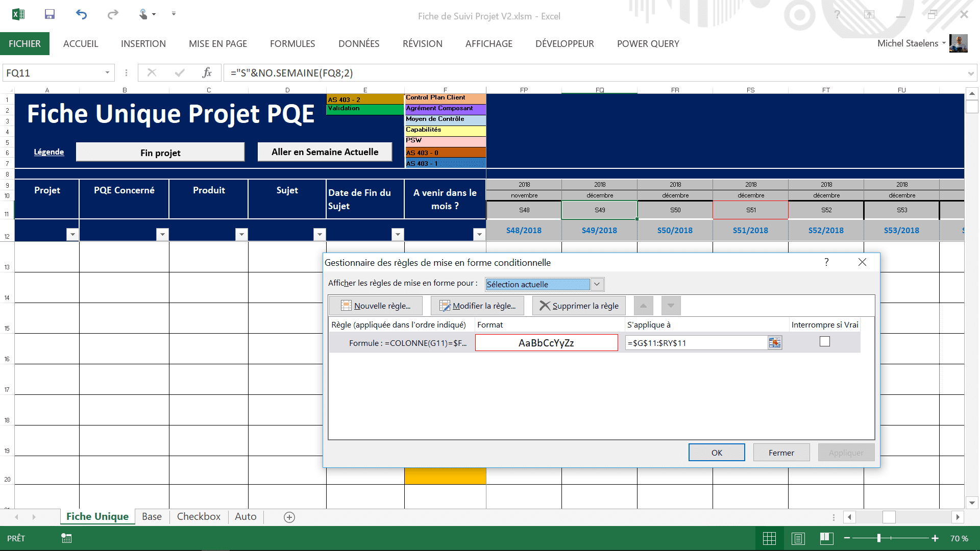Open the Sélection actuelle dropdown
980x551 pixels.
(x=597, y=284)
